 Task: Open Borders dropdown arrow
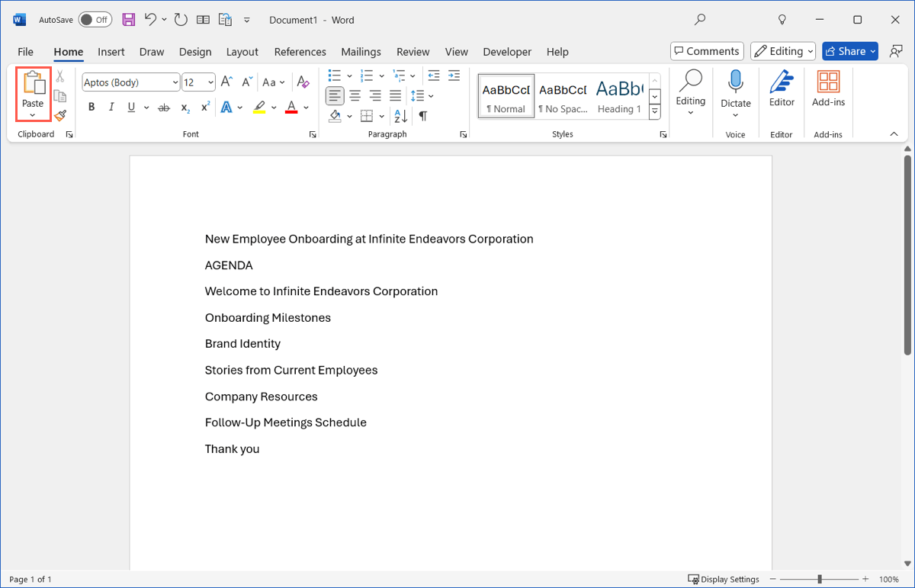pyautogui.click(x=381, y=116)
